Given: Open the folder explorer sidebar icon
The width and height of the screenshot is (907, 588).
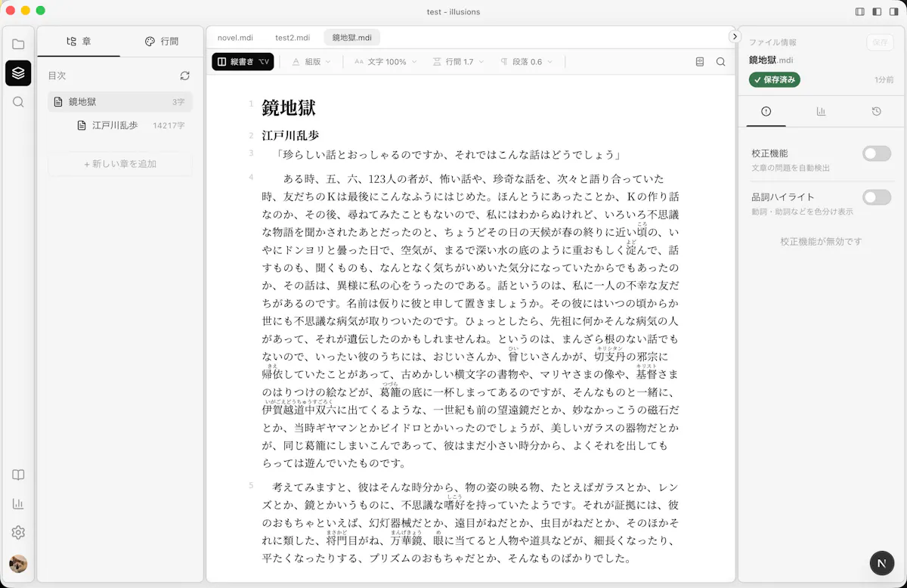Looking at the screenshot, I should click(x=18, y=44).
